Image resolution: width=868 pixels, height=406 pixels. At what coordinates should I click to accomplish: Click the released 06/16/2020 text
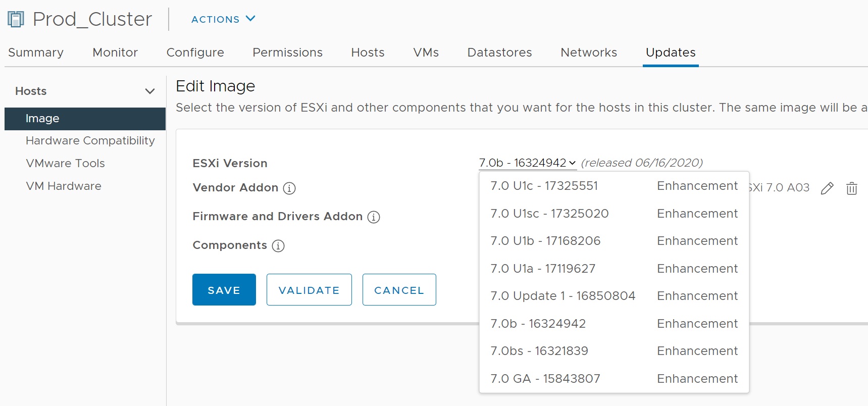tap(642, 163)
